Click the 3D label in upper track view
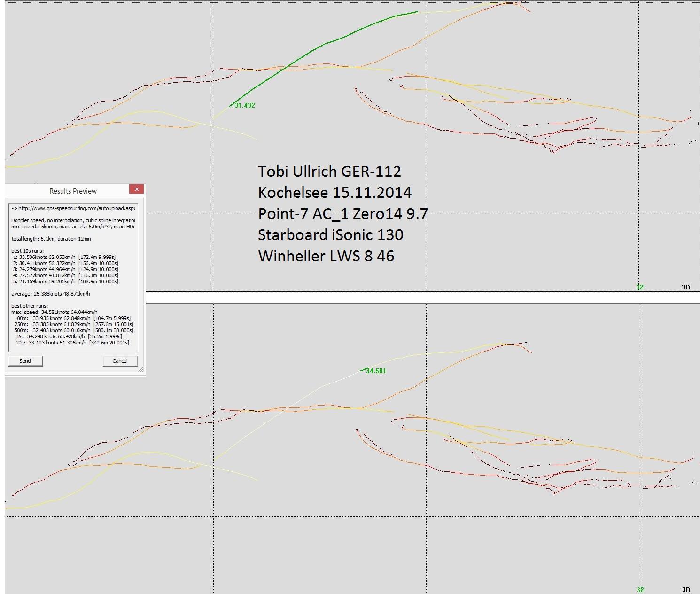The image size is (700, 594). 686,287
